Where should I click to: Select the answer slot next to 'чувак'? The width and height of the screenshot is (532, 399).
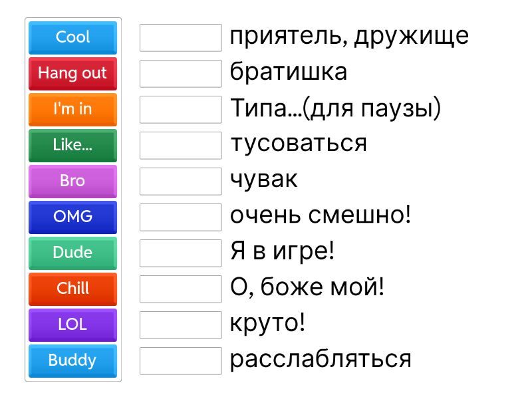coord(181,182)
